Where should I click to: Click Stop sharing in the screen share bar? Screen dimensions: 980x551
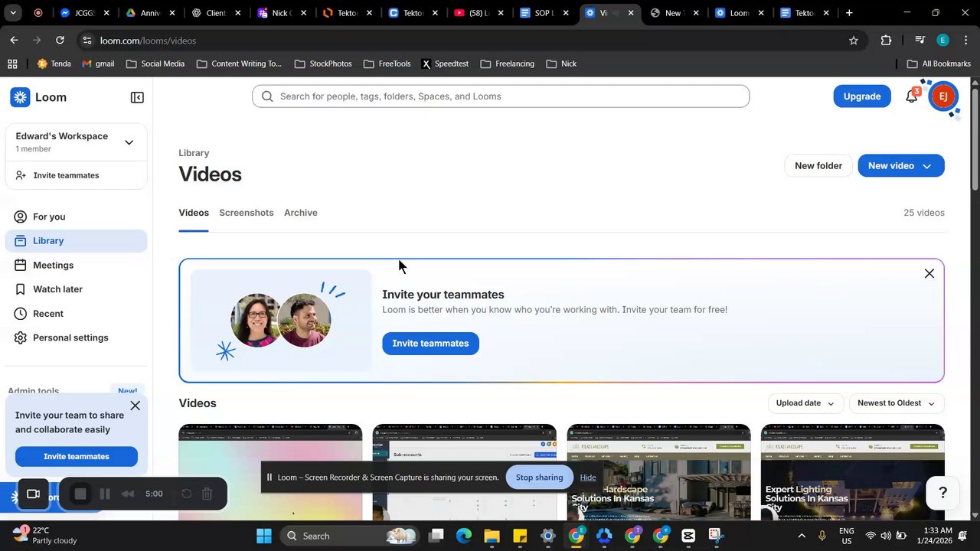click(x=539, y=478)
